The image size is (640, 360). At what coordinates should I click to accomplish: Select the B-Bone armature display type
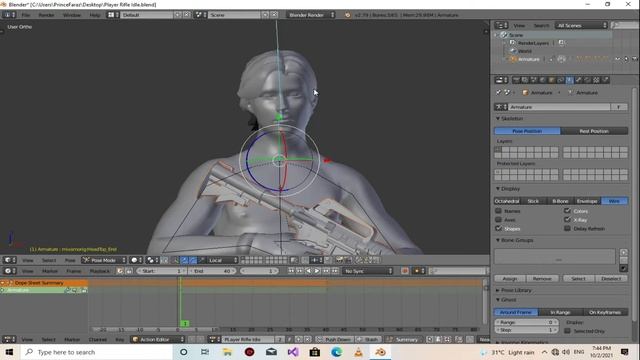click(560, 201)
